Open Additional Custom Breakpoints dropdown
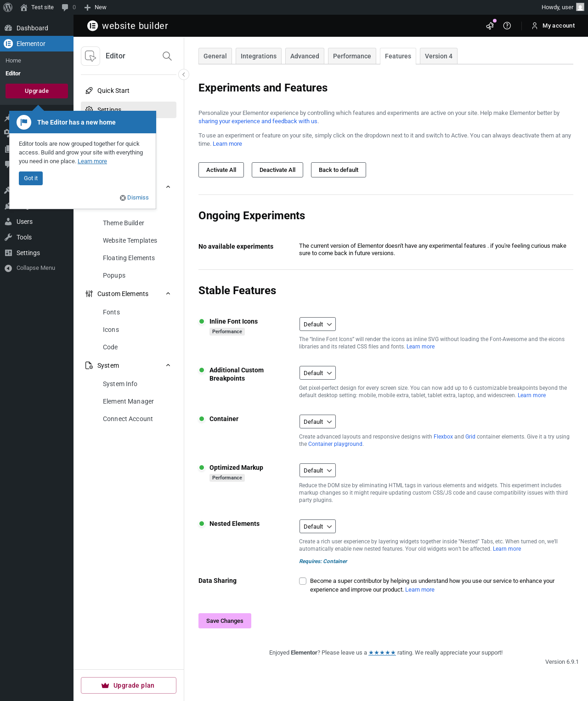Image resolution: width=588 pixels, height=701 pixels. [317, 373]
